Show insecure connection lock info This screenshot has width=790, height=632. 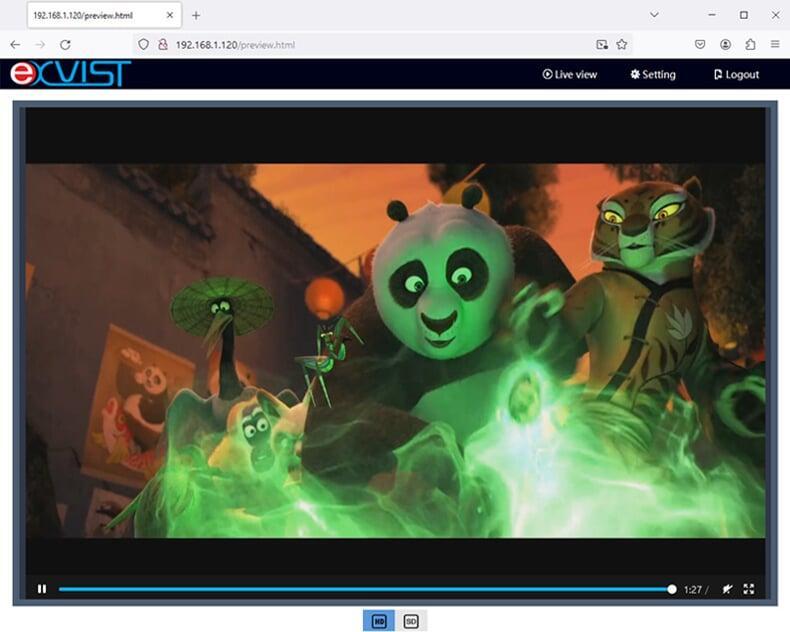pyautogui.click(x=163, y=44)
